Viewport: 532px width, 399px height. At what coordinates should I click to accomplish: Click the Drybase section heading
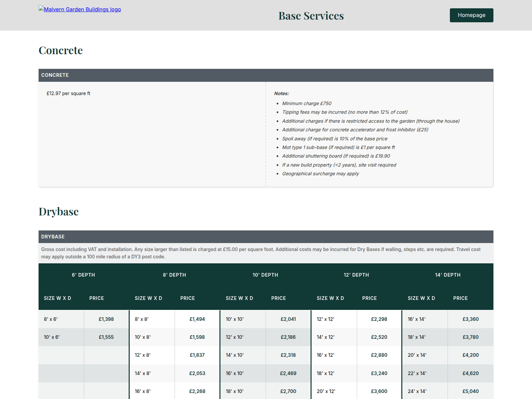(59, 211)
